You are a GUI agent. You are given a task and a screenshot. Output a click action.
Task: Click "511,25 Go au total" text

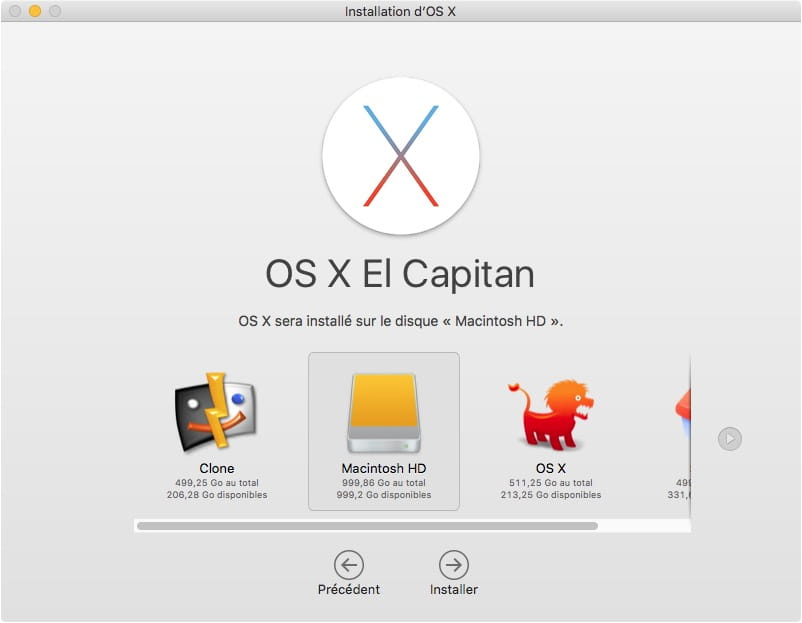(550, 482)
